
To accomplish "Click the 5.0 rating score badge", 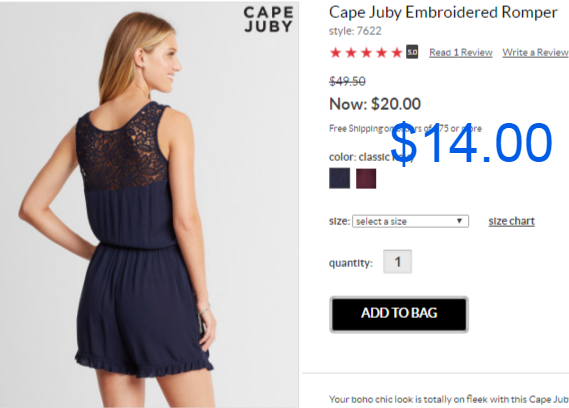I will [412, 52].
